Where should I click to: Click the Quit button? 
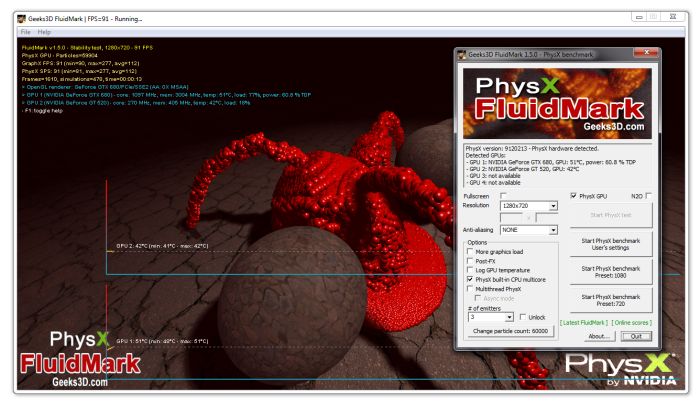(636, 336)
